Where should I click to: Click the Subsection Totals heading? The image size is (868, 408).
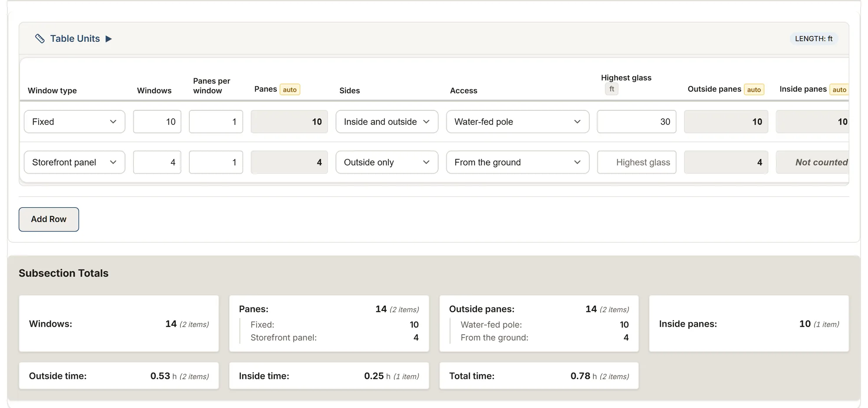point(63,273)
